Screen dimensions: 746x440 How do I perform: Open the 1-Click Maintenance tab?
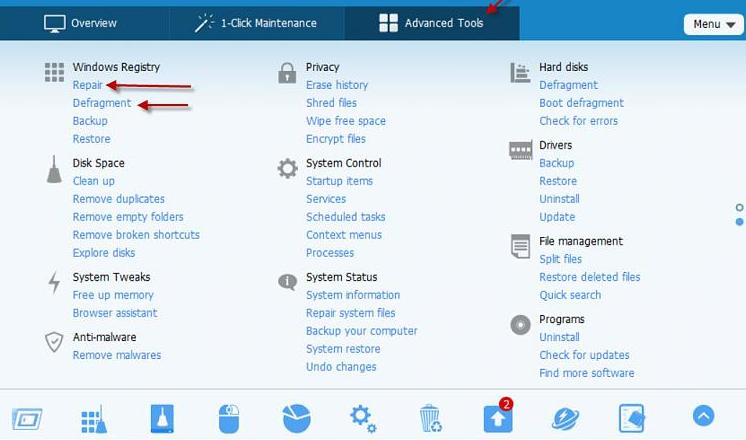(x=256, y=23)
